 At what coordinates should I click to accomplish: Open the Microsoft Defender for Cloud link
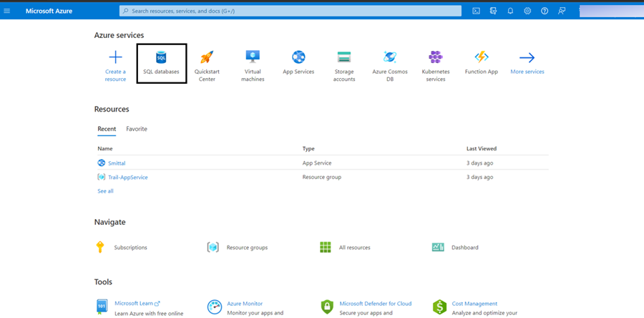(376, 304)
